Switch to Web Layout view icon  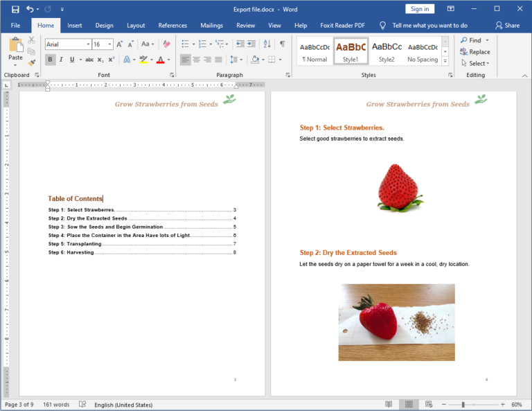click(x=429, y=404)
